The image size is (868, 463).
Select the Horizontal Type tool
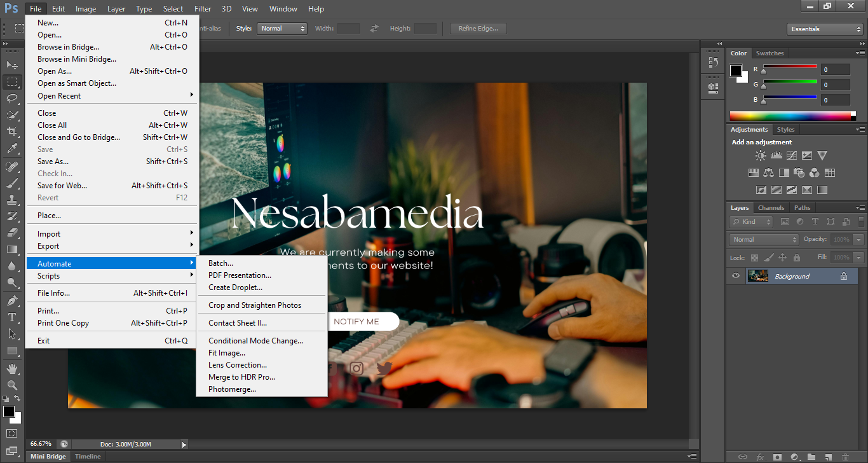[x=12, y=317]
